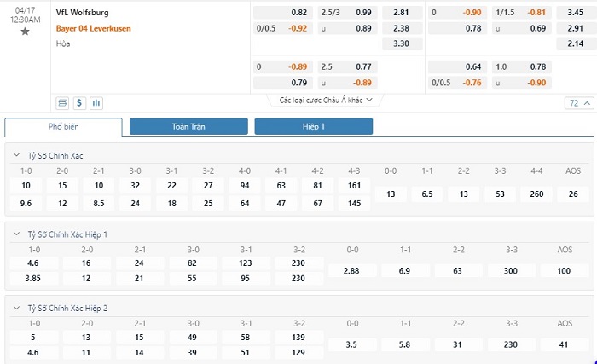
Task: Select the 3.30 draw odds
Action: click(401, 42)
